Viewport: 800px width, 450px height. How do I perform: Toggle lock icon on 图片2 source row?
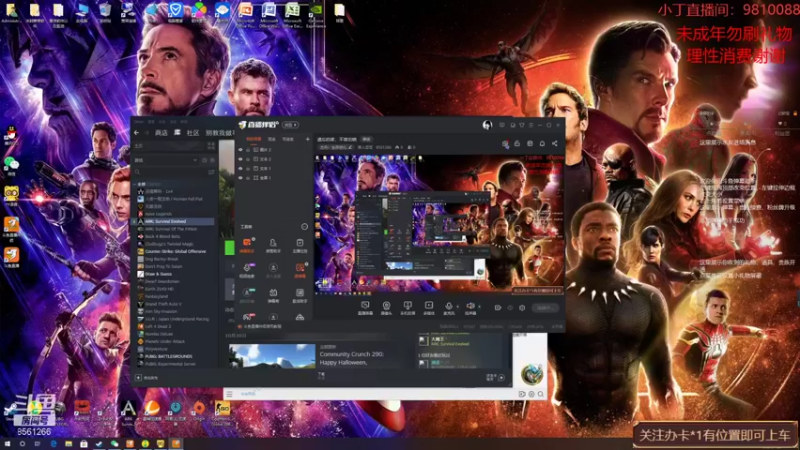[248, 150]
